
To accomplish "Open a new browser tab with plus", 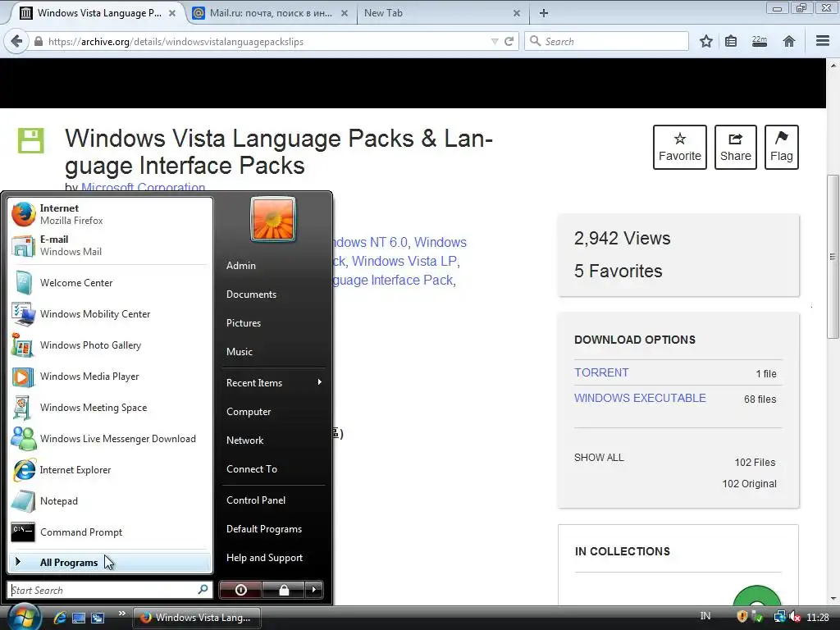I will [x=544, y=13].
